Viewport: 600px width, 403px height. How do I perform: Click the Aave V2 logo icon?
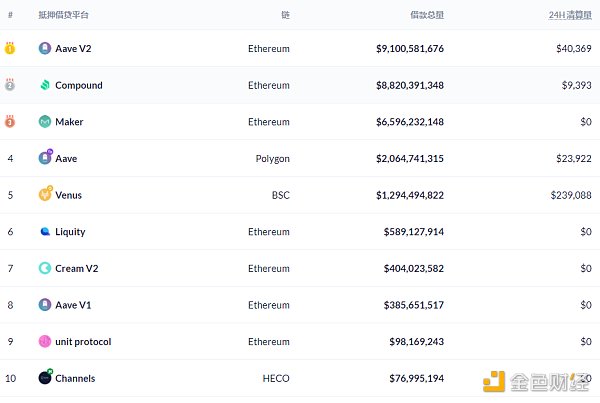[x=45, y=48]
